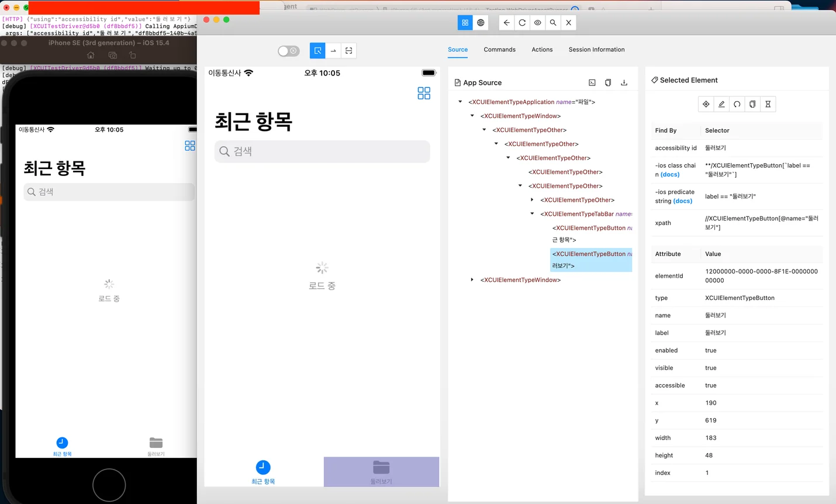Screen dimensions: 836x504
Task: Collapse XCUIElementTypeOther directly under first Window
Action: (x=484, y=130)
